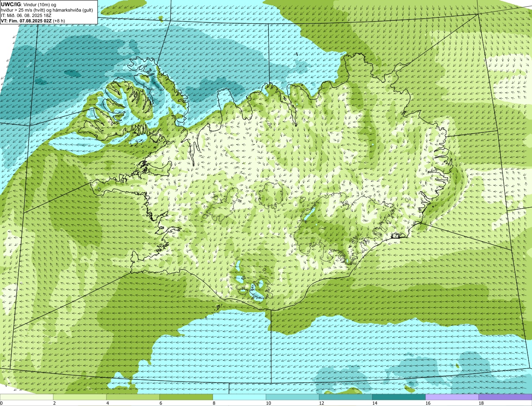Screen dimensions: 532x406
Task: Click the 0–2 m/s palest color swatch
Action: [x=27, y=397]
